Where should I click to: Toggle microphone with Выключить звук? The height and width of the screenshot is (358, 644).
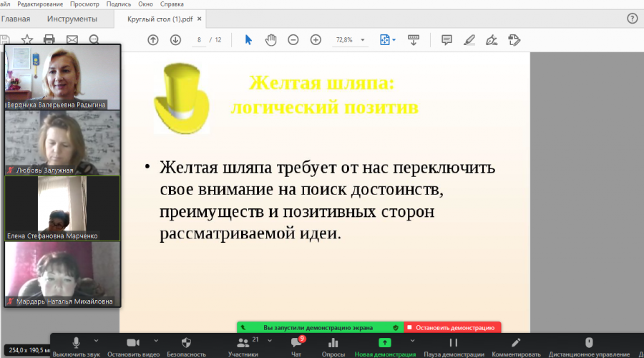tap(76, 347)
